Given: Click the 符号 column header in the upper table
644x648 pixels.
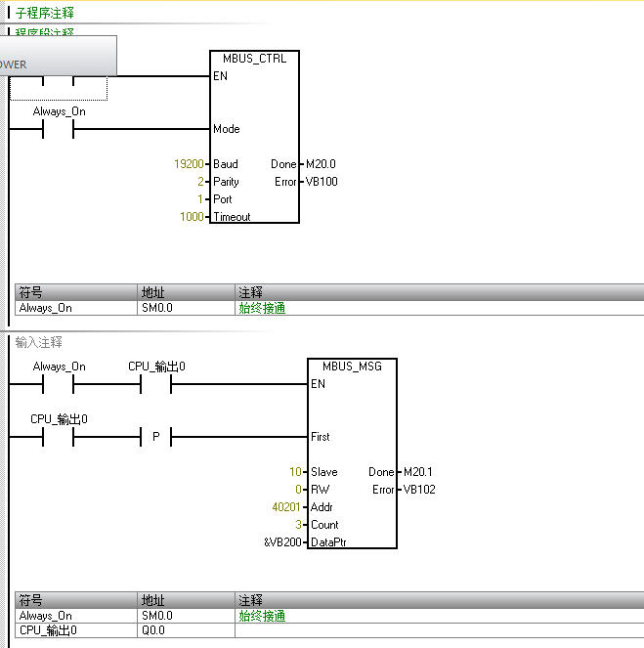Looking at the screenshot, I should coord(31,292).
